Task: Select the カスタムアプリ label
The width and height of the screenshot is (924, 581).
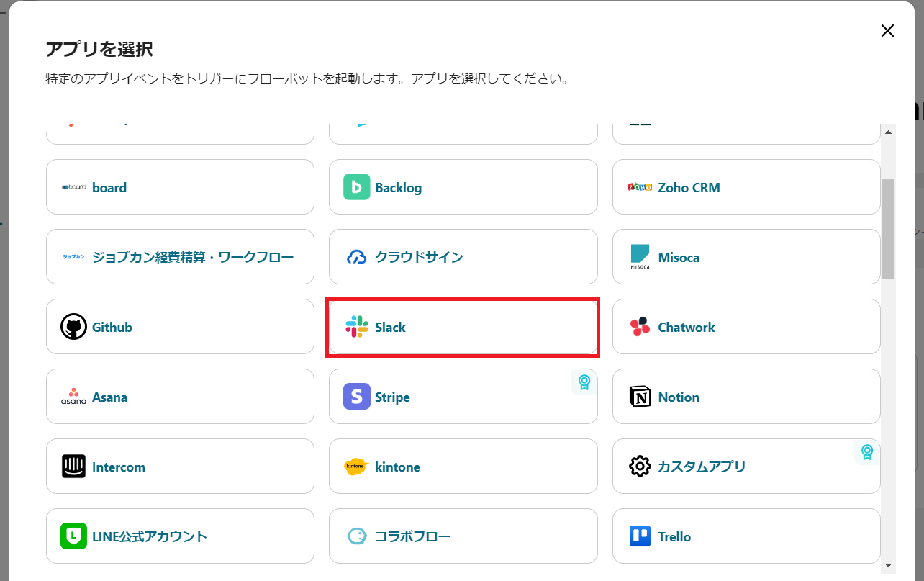Action: (702, 467)
